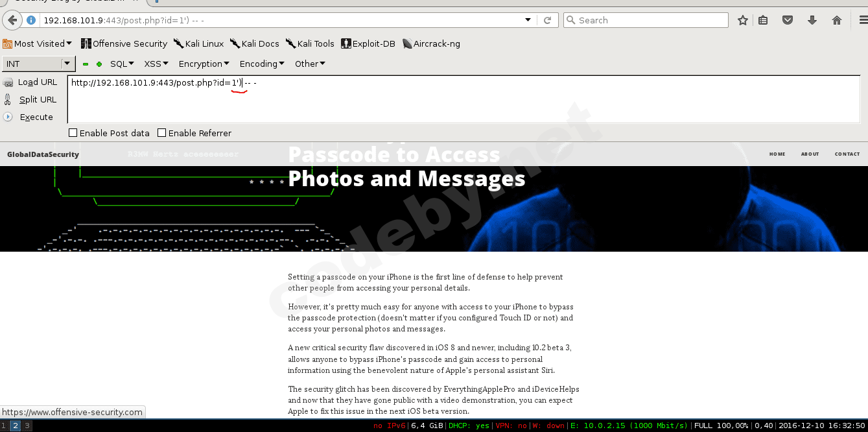Click inside the HackBar URL text area
Screen dimensions: 868x432
pos(463,99)
